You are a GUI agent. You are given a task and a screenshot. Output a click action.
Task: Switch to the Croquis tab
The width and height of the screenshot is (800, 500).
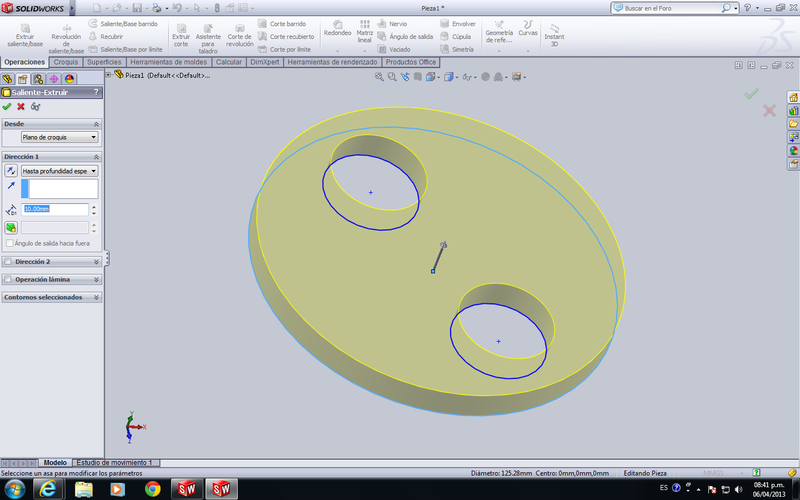click(66, 62)
